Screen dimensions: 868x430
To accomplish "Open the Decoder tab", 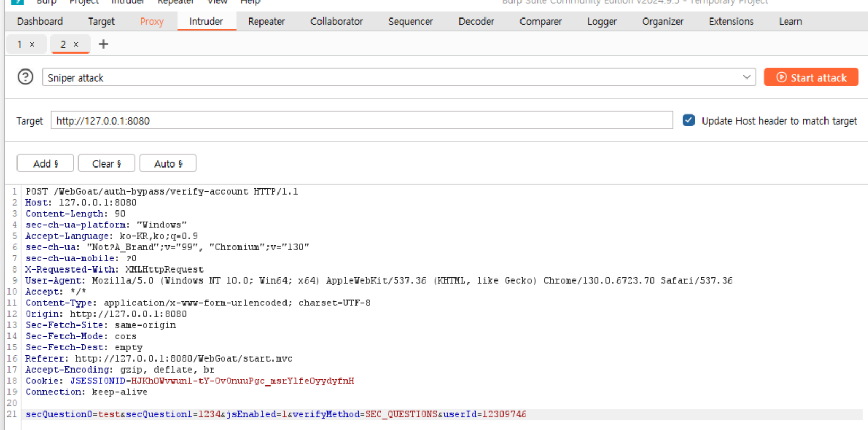I will pyautogui.click(x=476, y=22).
